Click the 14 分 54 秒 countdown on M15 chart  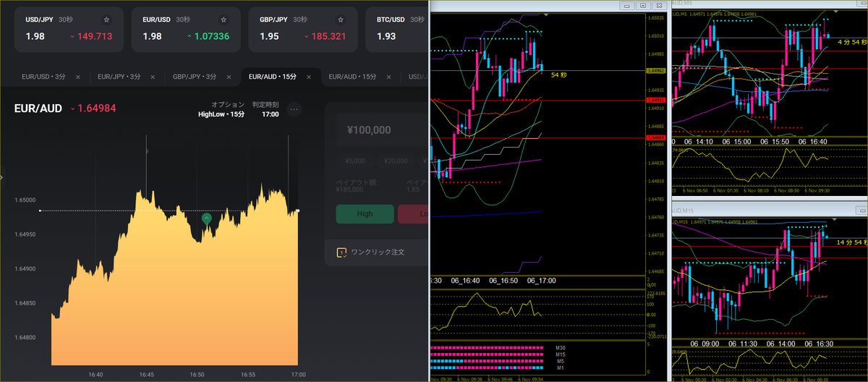[851, 242]
